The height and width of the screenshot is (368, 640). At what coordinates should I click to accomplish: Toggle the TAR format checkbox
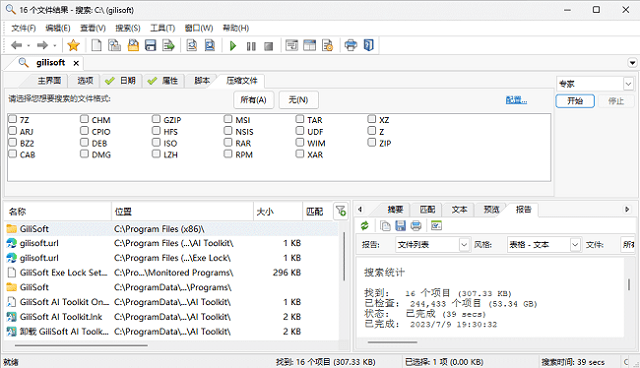point(300,119)
